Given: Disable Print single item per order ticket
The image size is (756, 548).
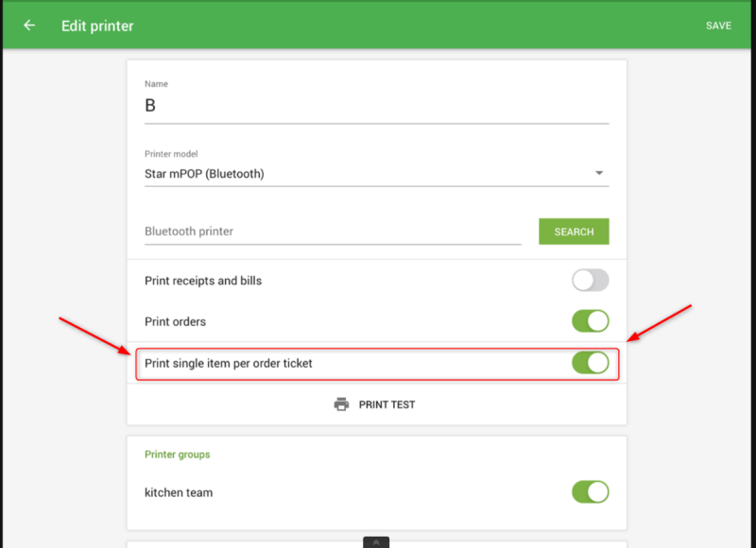Looking at the screenshot, I should 590,363.
